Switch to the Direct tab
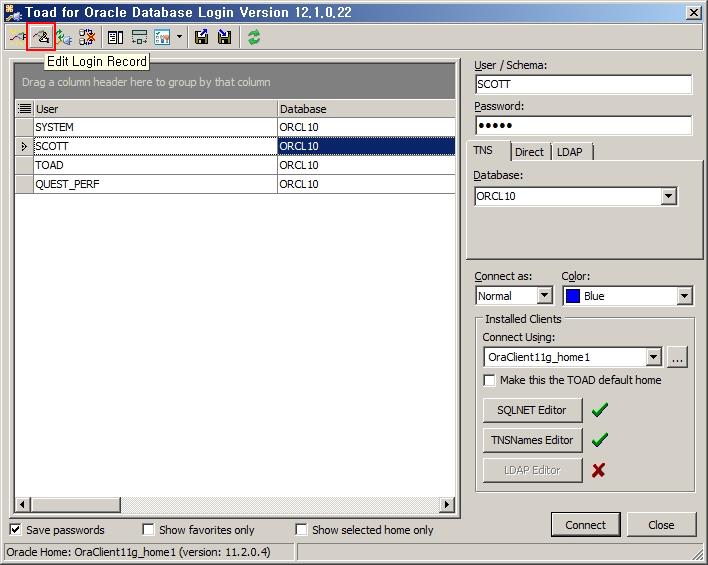Viewport: 708px width, 565px height. [529, 152]
